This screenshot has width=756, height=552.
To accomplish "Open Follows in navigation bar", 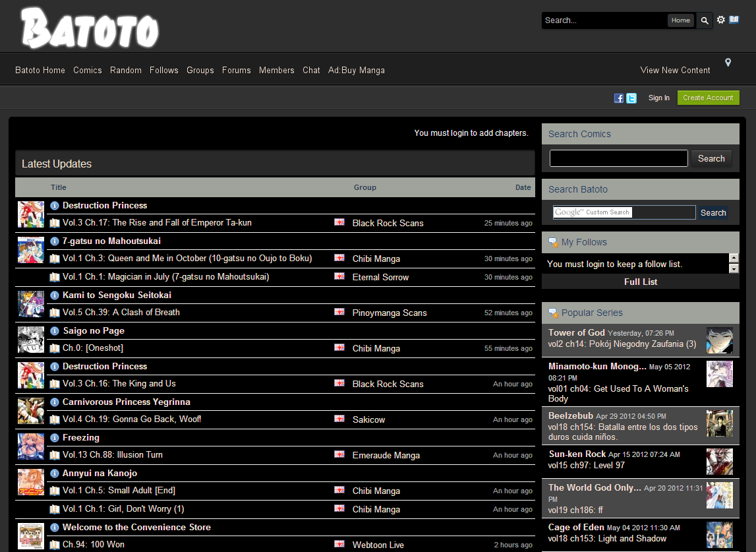I will coord(164,71).
